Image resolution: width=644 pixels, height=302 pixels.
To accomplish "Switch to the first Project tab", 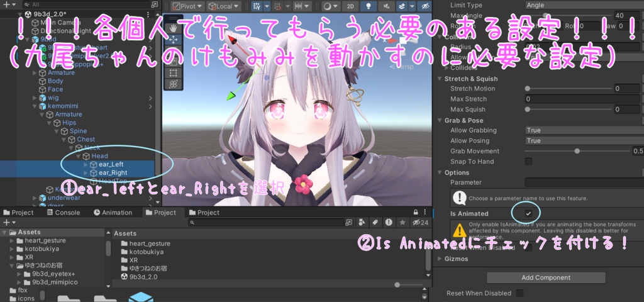I will [x=18, y=213].
